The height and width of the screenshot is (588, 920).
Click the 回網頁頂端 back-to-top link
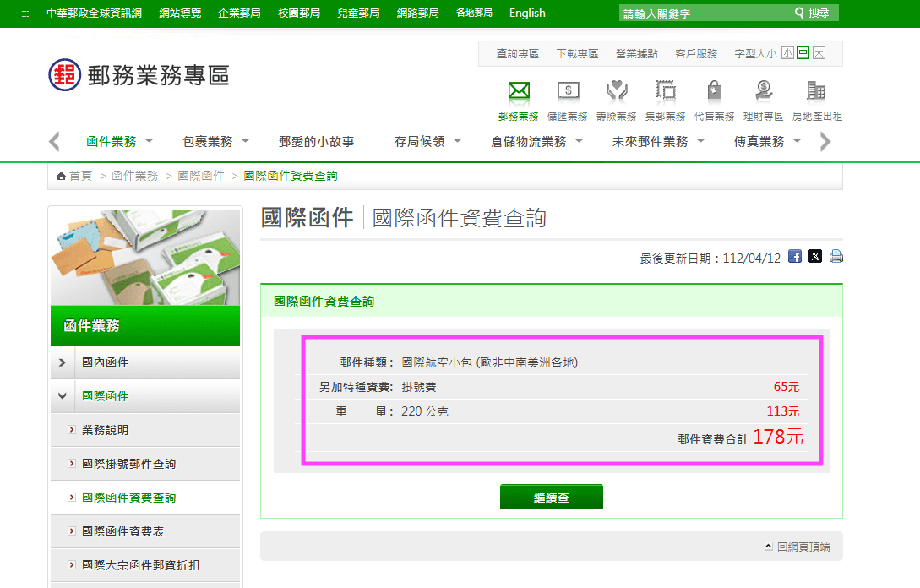[798, 547]
